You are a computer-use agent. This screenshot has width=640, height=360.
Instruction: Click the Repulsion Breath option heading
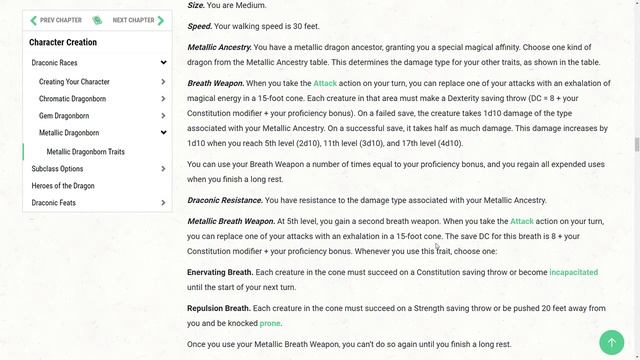[219, 308]
